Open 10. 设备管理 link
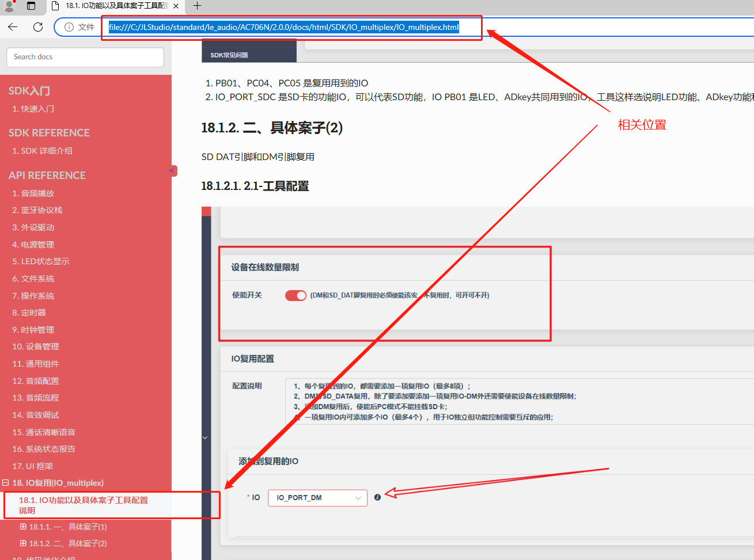 tap(36, 346)
